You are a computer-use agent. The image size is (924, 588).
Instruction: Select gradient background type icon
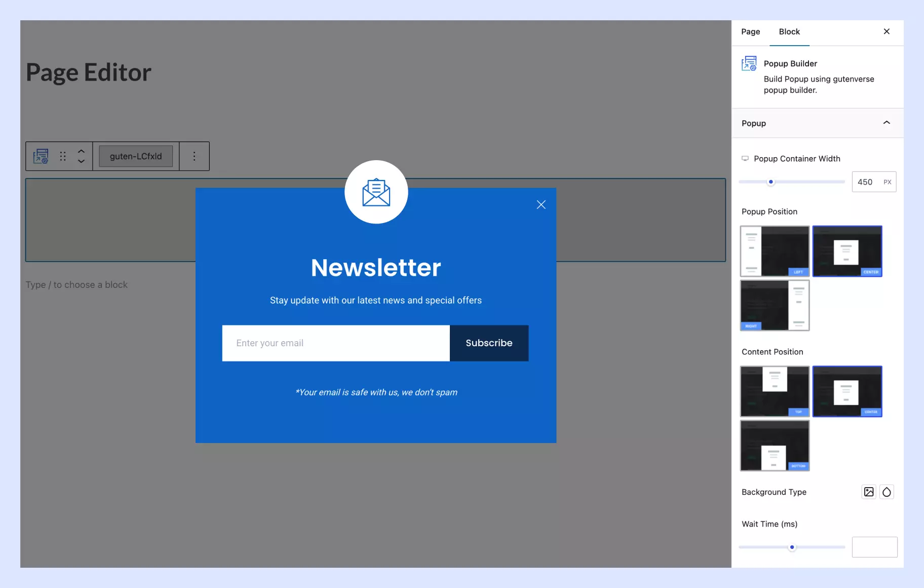(887, 492)
